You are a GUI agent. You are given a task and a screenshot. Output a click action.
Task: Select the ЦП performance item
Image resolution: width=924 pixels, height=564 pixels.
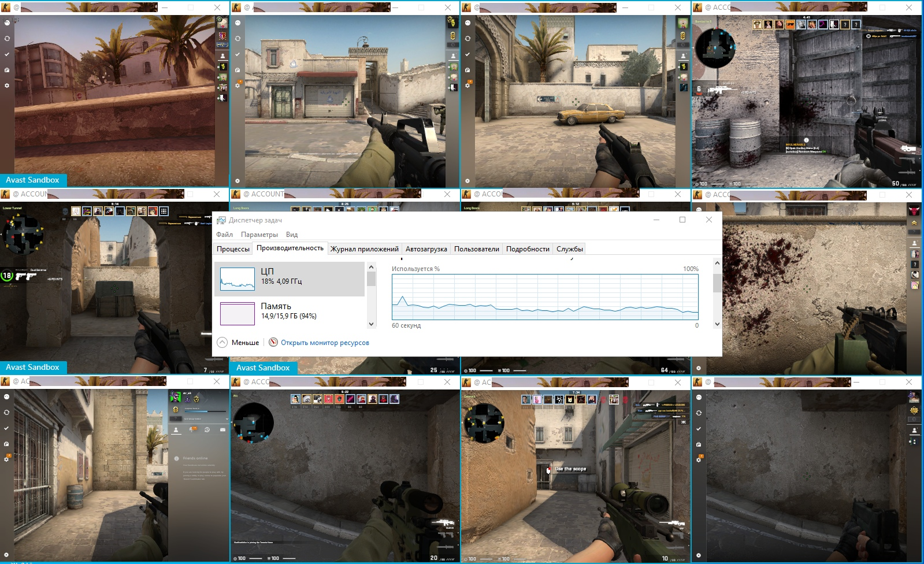coord(290,279)
